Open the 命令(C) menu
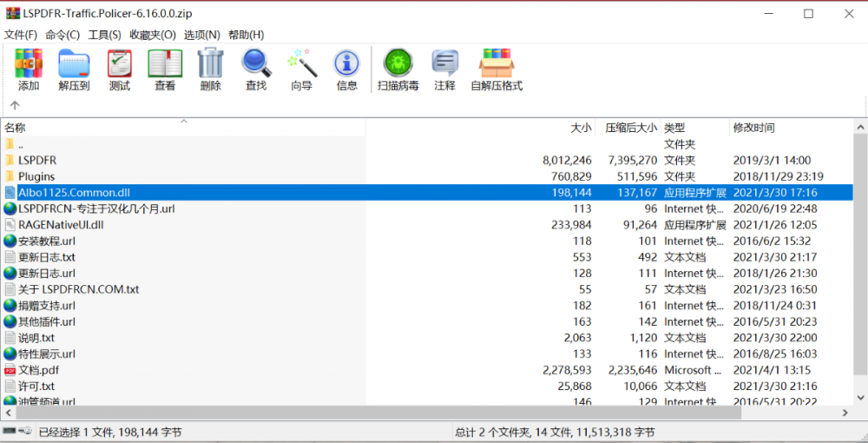Viewport: 868px width, 443px height. 62,35
